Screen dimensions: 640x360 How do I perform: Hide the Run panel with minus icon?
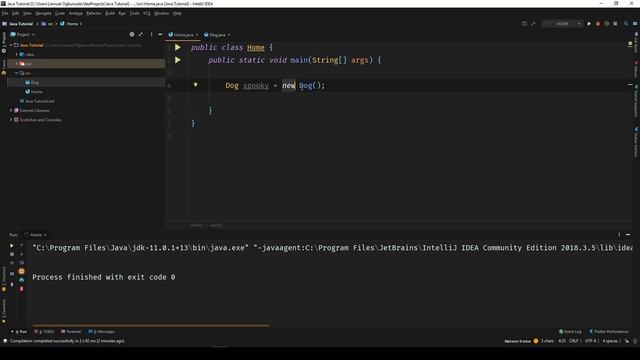(x=628, y=235)
